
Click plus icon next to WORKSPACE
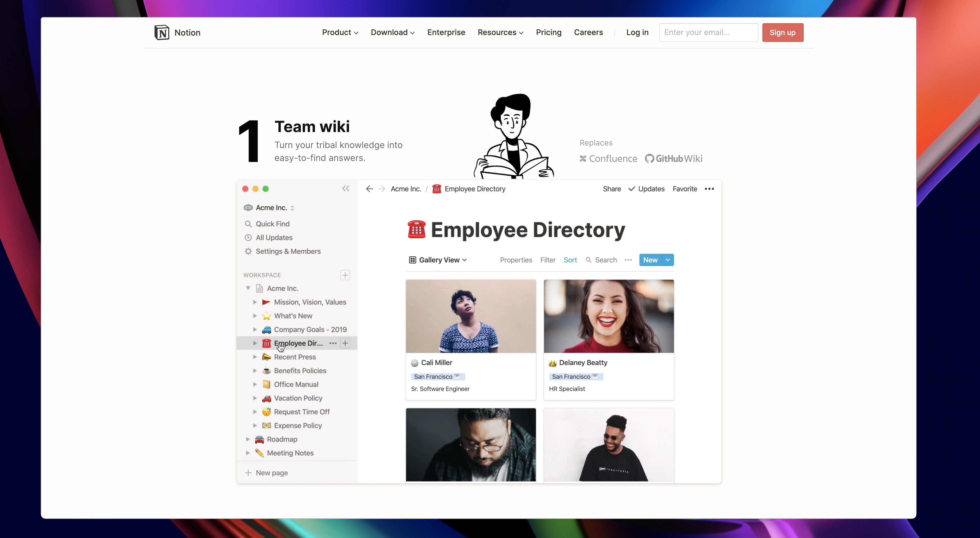[345, 275]
